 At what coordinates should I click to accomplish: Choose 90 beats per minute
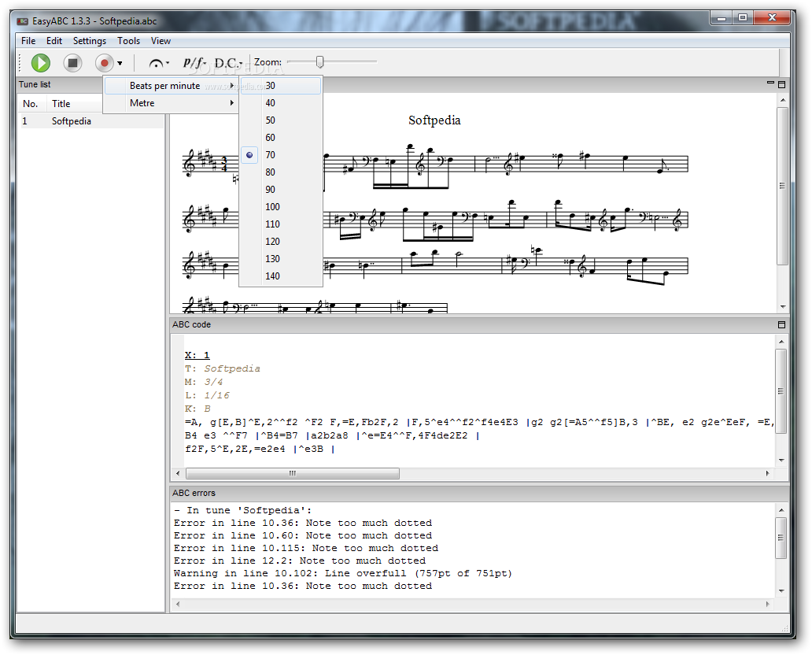[281, 190]
